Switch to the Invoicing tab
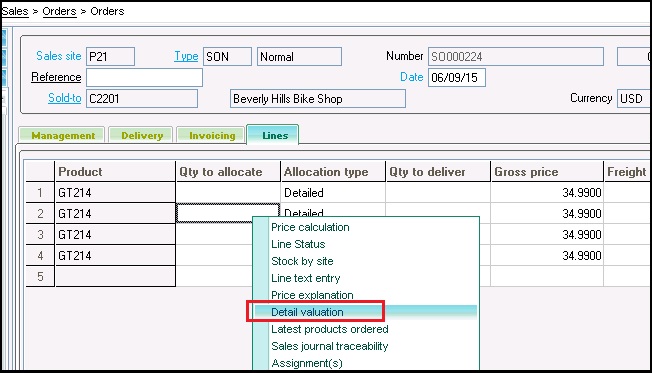The width and height of the screenshot is (652, 373). (211, 136)
